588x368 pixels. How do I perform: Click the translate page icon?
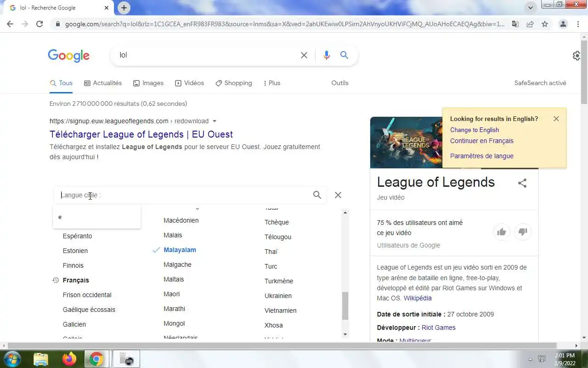pyautogui.click(x=515, y=24)
